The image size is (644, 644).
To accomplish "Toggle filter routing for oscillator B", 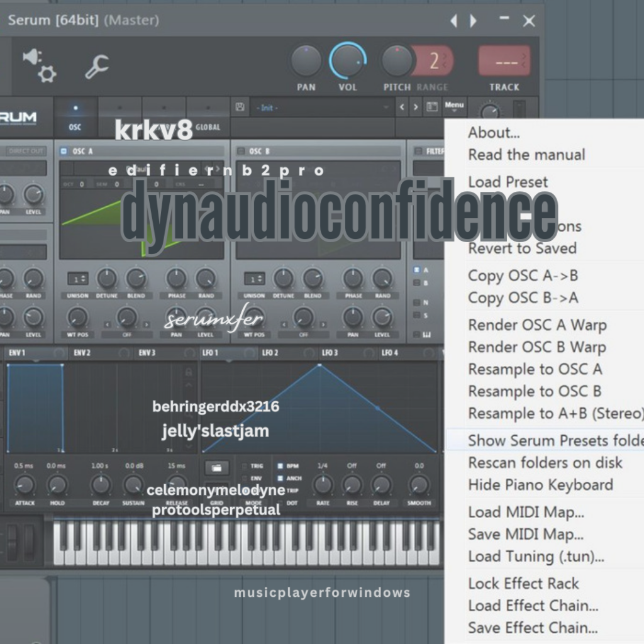I will point(416,283).
